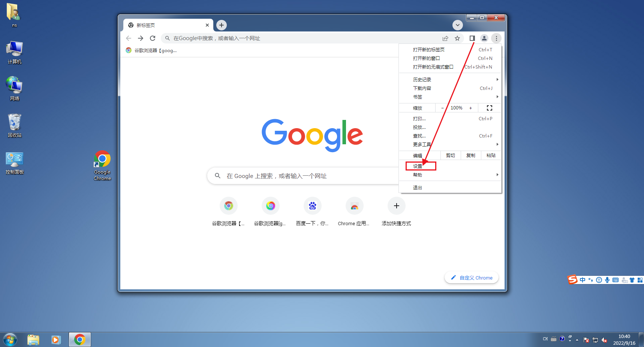Screen dimensions: 644x347
Task: Enter fullscreen using the zoom row icon
Action: (490, 108)
